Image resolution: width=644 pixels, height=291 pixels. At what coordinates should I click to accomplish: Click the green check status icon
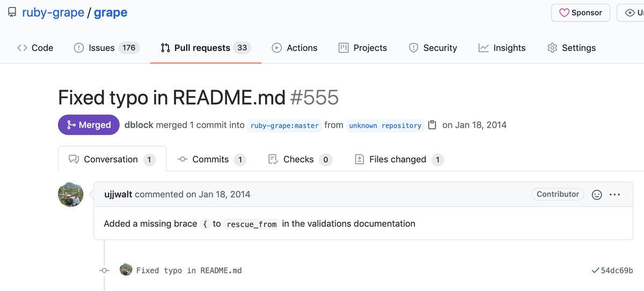595,271
